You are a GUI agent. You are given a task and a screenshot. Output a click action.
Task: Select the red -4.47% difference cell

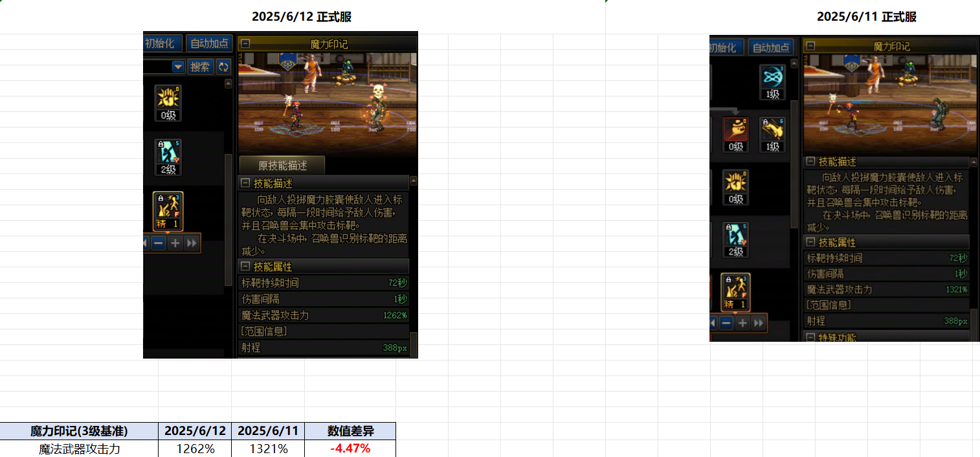pos(350,449)
